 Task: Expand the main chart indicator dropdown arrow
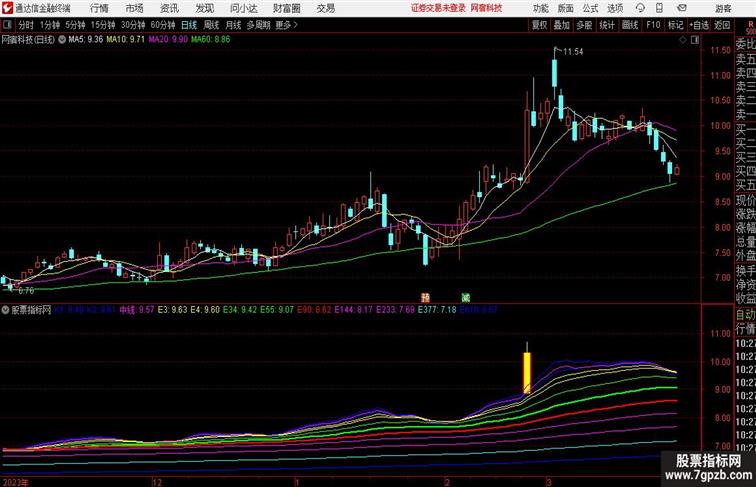(x=62, y=40)
